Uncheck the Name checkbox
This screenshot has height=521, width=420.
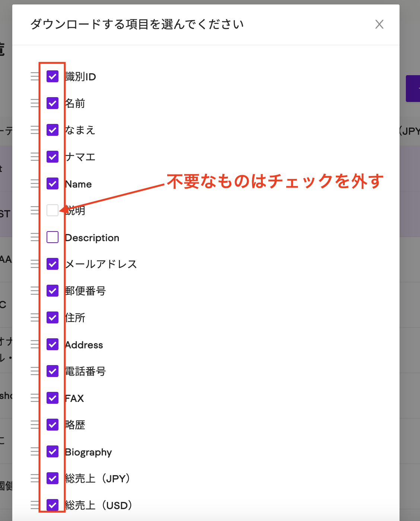tap(52, 183)
